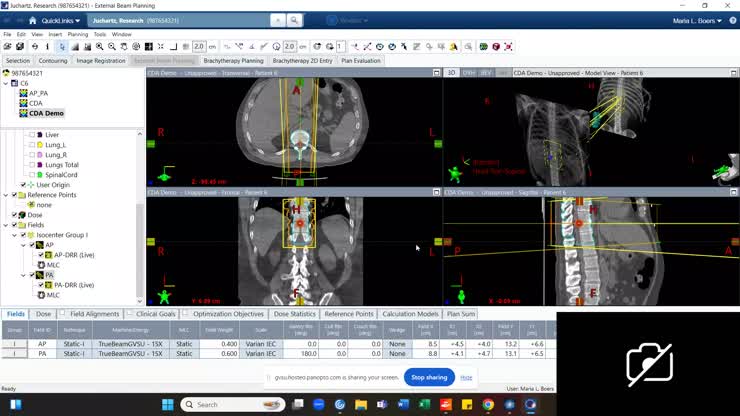
Task: Click the Open Patient toolbar icon
Action: [7, 46]
